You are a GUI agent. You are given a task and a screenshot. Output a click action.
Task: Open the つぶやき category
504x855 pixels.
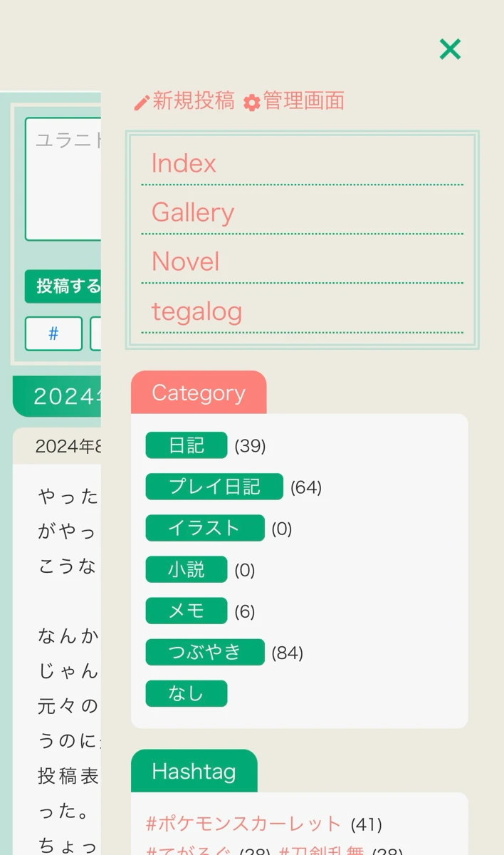(205, 652)
